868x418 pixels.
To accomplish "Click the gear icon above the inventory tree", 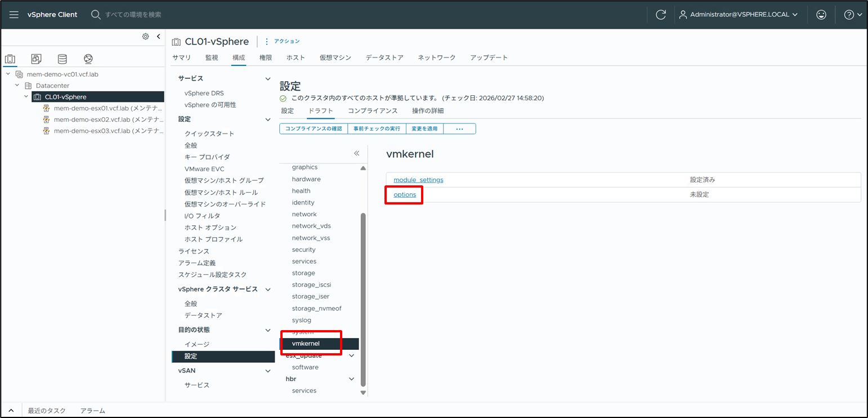I will [x=145, y=36].
